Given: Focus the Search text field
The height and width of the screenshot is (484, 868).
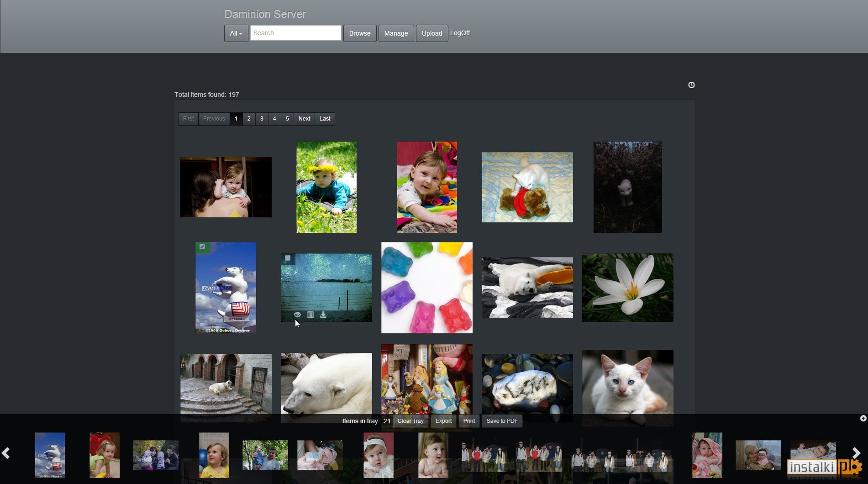Looking at the screenshot, I should [x=295, y=33].
